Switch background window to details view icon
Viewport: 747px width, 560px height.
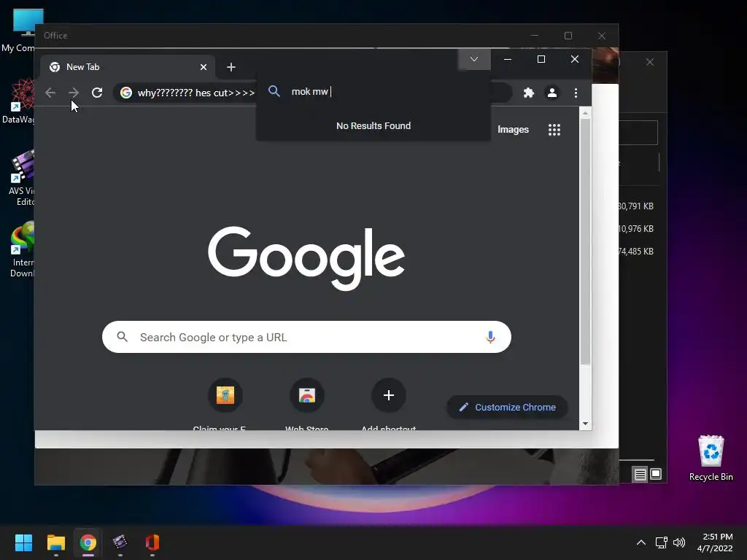pyautogui.click(x=640, y=474)
